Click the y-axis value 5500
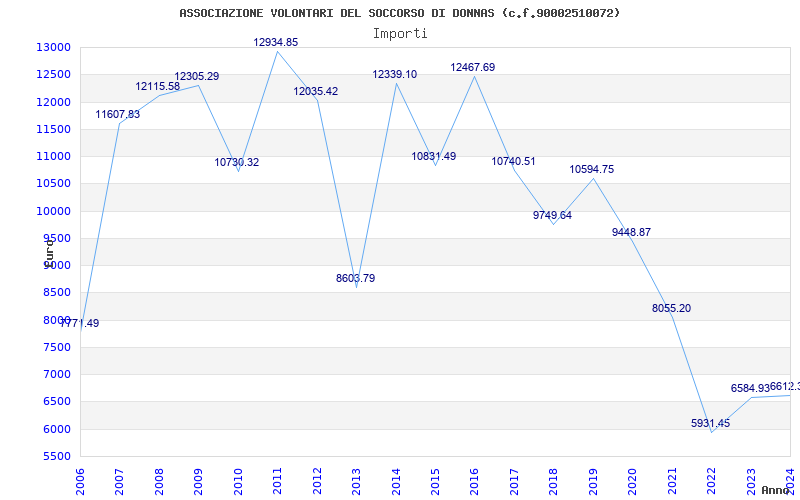The image size is (800, 500). [x=56, y=456]
